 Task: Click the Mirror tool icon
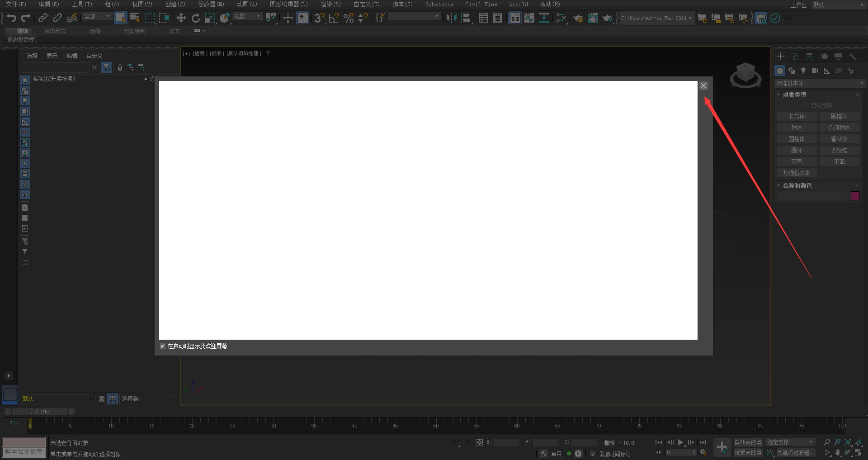451,18
